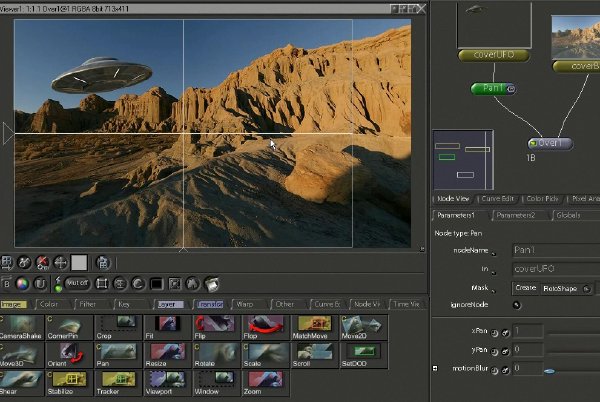Screen dimensions: 600x402
Task: Adjust the motionBlur slider handle
Action: (x=549, y=371)
